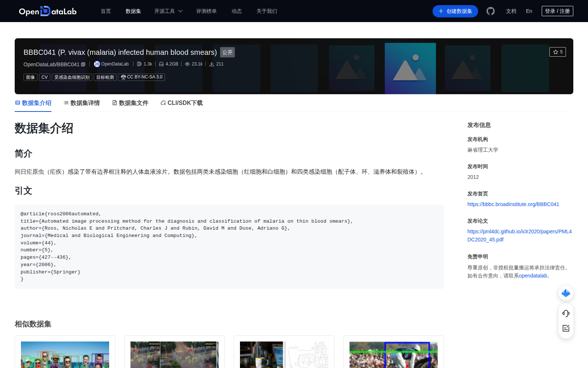Screen dimensions: 588x368
Task: Star the dataset with the 5 button
Action: (x=557, y=52)
